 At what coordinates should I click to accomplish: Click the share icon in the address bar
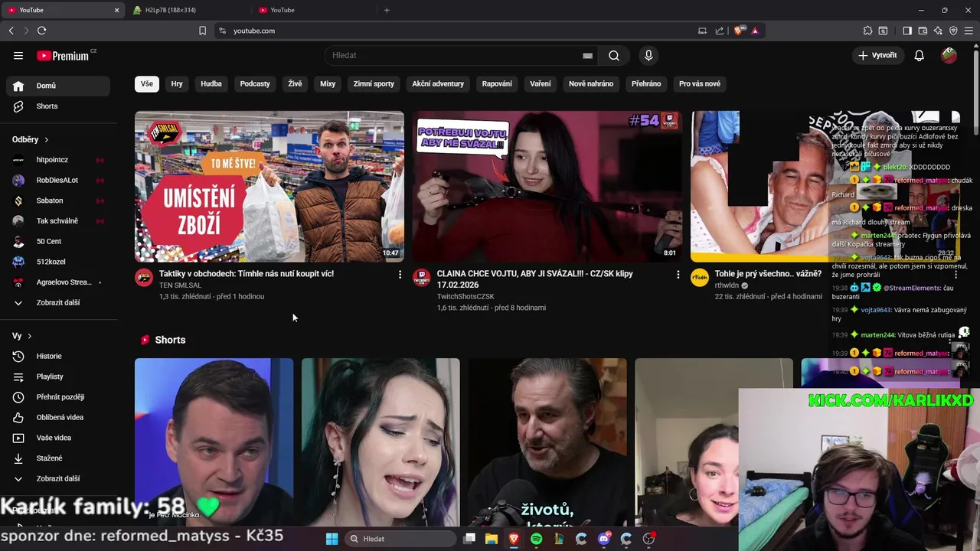coord(720,31)
